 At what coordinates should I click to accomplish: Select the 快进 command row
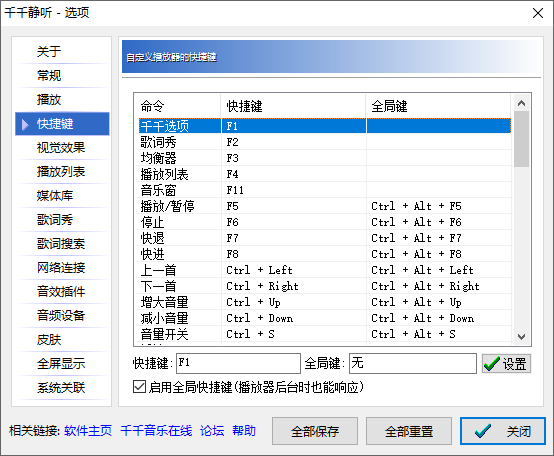click(x=325, y=254)
